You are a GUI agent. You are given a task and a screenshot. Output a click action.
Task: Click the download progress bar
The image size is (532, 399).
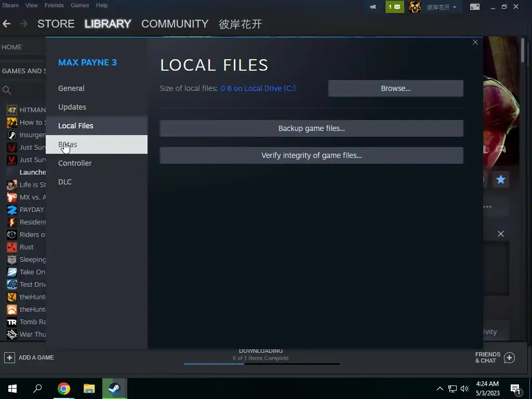[x=262, y=364]
